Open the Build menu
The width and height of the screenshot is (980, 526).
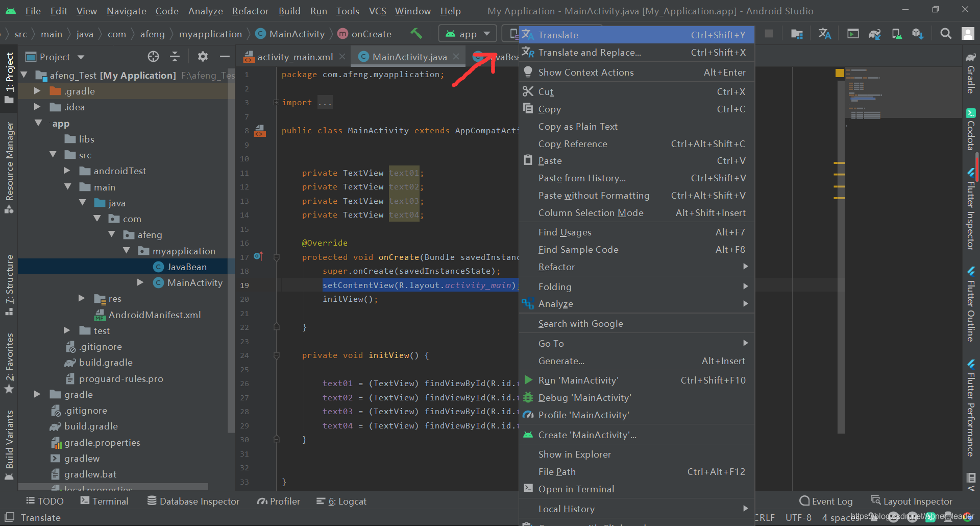pos(289,11)
